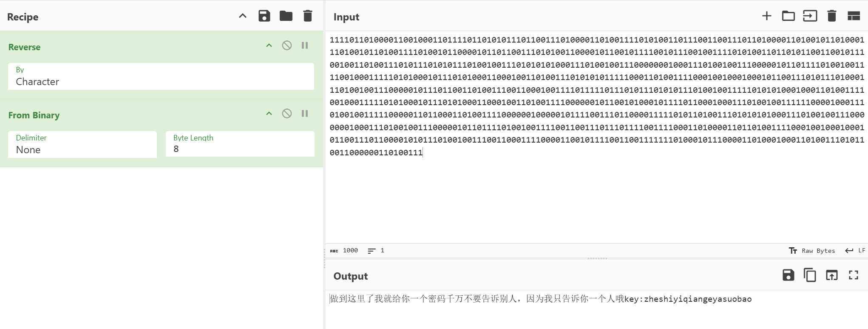Open folder as input
This screenshot has height=329, width=868.
click(788, 16)
